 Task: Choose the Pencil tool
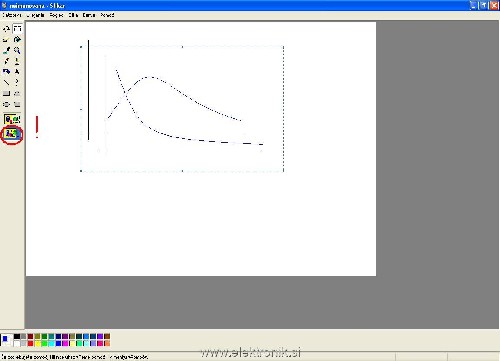6,61
